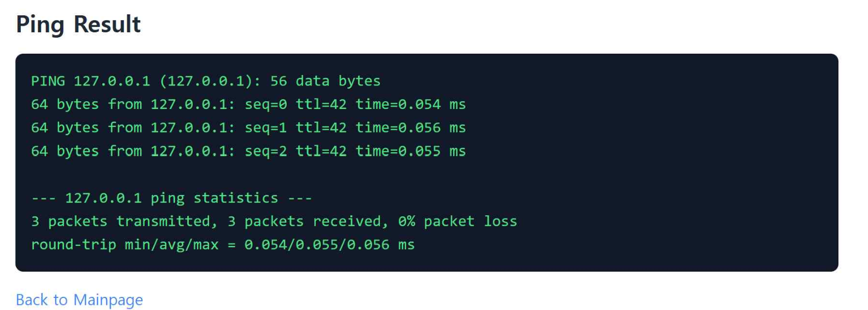Click the time=0.056 ms value
This screenshot has height=310, width=868.
coord(410,128)
